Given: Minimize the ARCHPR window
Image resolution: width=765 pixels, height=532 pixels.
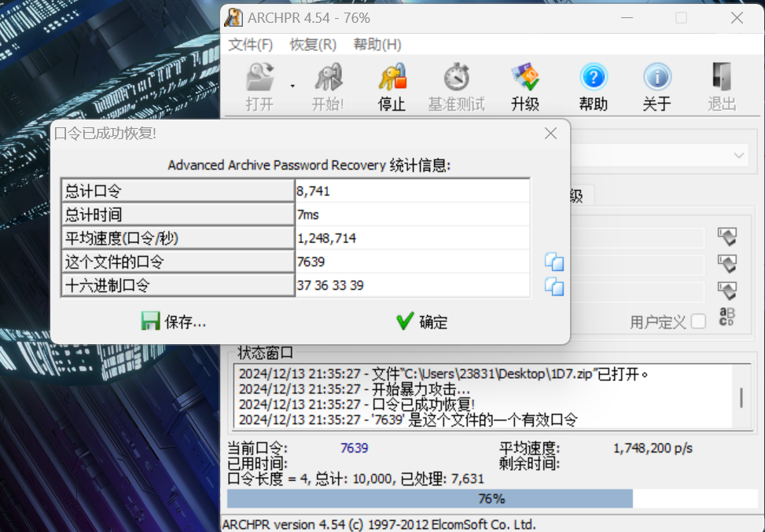Looking at the screenshot, I should [627, 18].
